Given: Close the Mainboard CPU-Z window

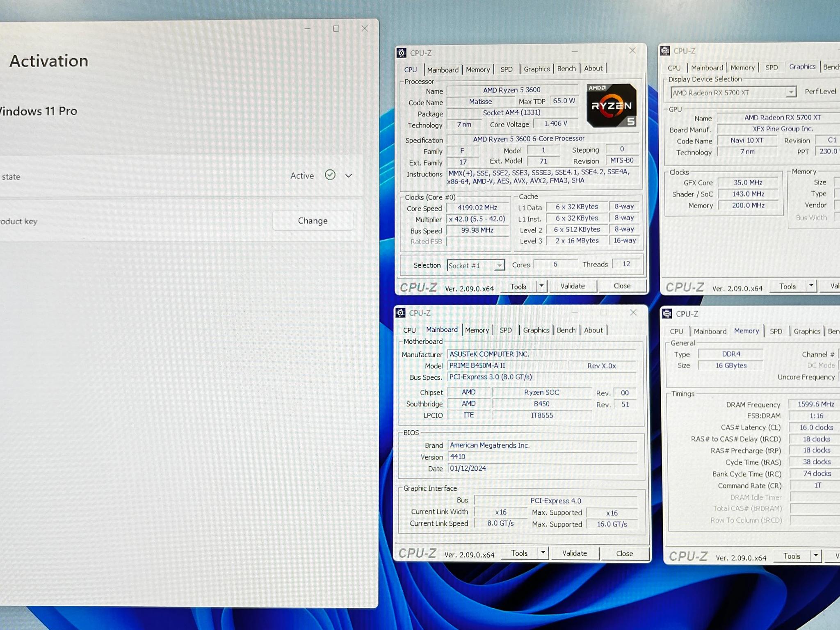Looking at the screenshot, I should [633, 313].
